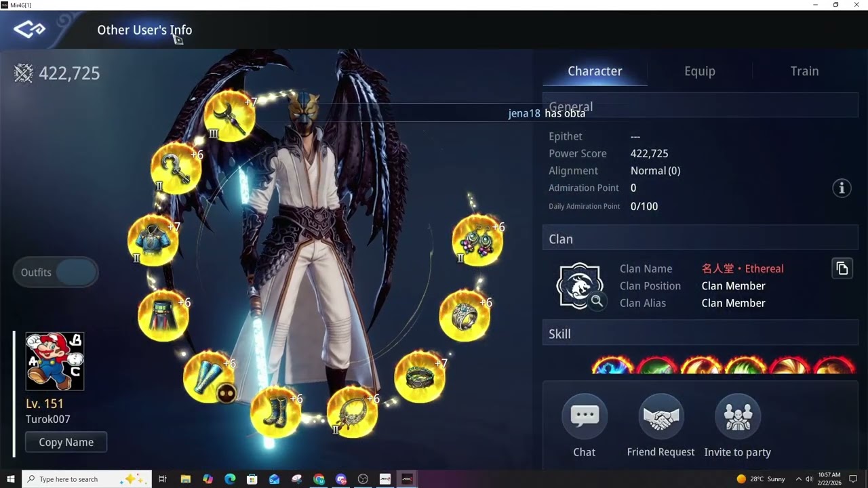Open the Windows Start menu
The height and width of the screenshot is (488, 868).
pyautogui.click(x=11, y=479)
